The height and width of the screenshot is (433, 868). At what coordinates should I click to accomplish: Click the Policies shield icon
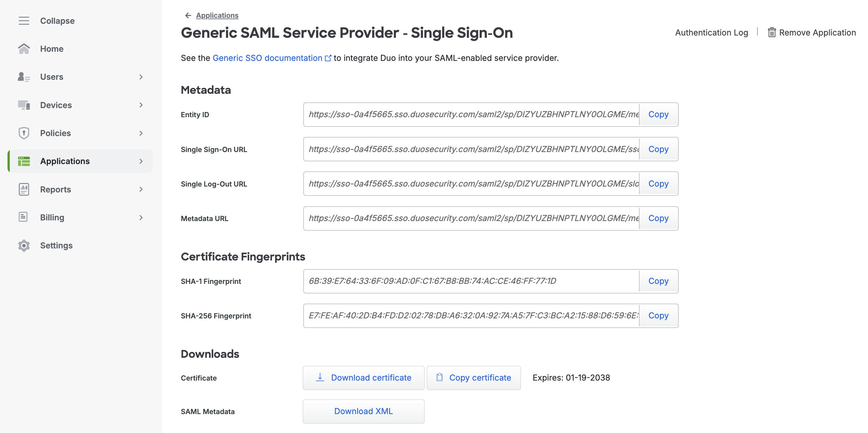coord(23,133)
